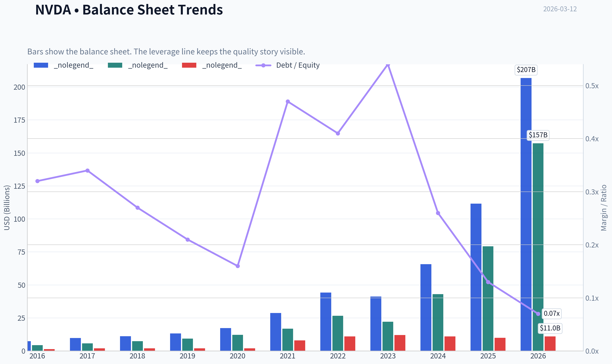The width and height of the screenshot is (612, 364).
Task: Click the subtitle about the leverage line
Action: 166,52
